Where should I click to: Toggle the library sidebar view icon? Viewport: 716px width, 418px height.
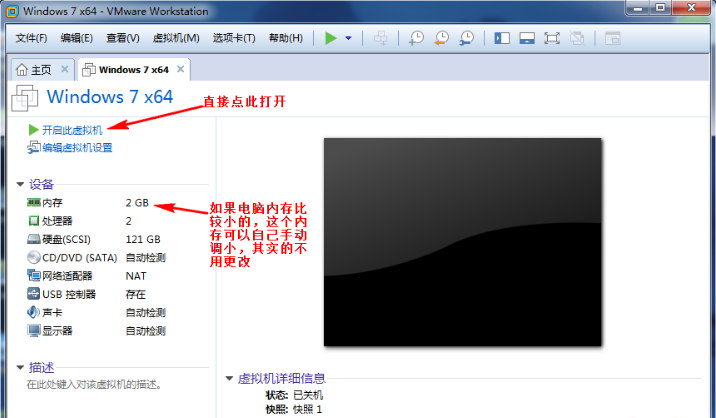pyautogui.click(x=502, y=38)
